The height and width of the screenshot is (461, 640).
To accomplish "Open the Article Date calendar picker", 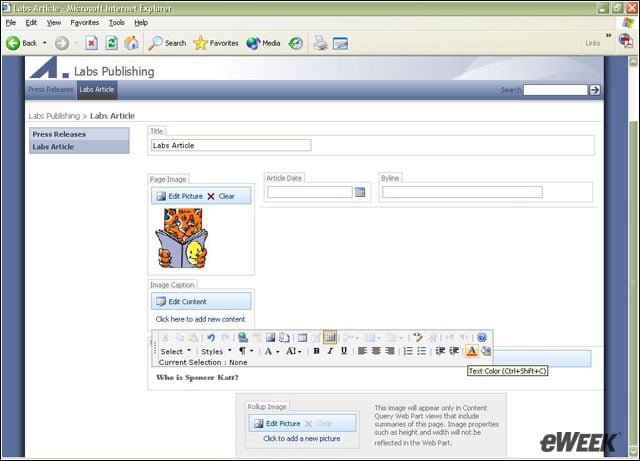I will (x=360, y=192).
